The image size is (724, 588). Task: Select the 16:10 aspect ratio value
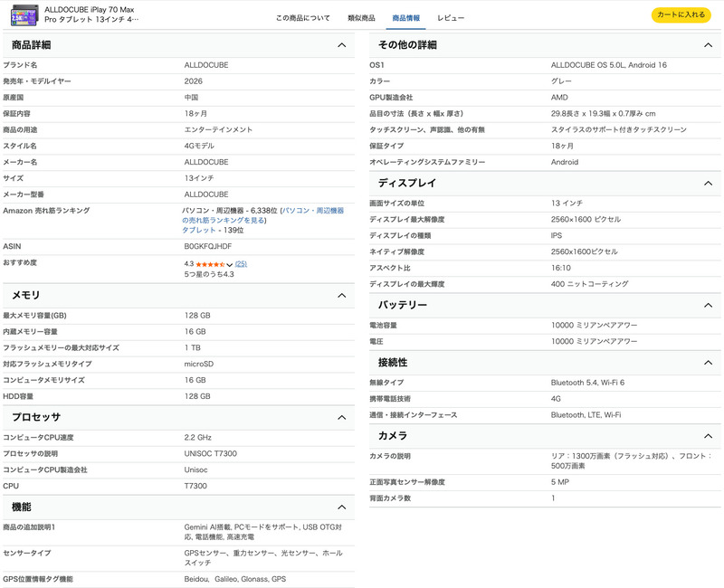point(560,268)
